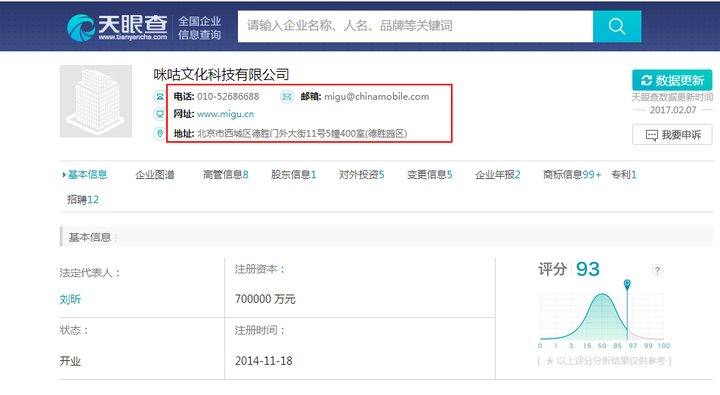Viewport: 720px width, 395px height.
Task: Click the monitor icon beside 网址
Action: pos(159,114)
